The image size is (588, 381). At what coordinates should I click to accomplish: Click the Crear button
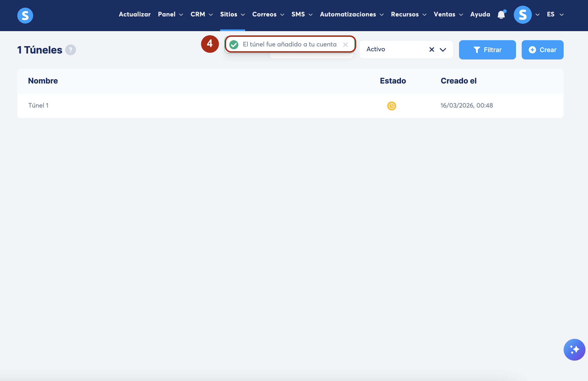pos(542,50)
